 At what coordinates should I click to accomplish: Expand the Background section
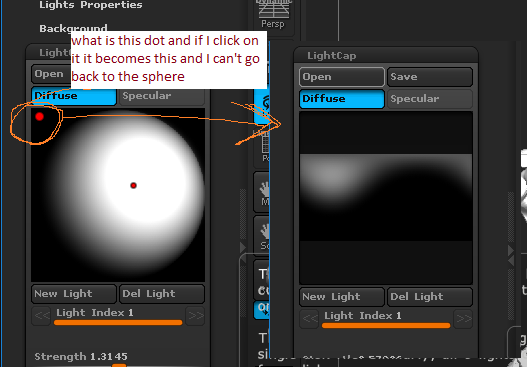coord(73,29)
